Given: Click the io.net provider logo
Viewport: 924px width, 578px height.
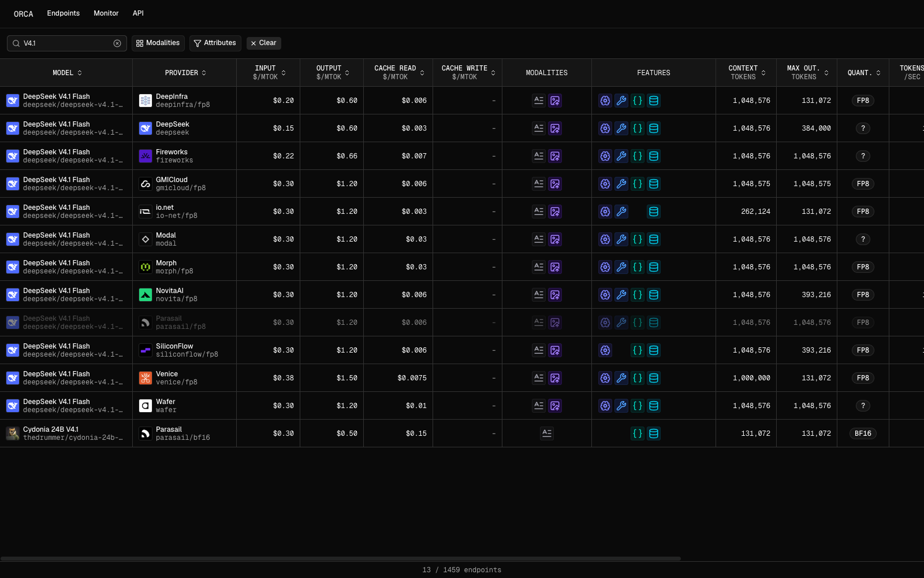Looking at the screenshot, I should (x=146, y=212).
